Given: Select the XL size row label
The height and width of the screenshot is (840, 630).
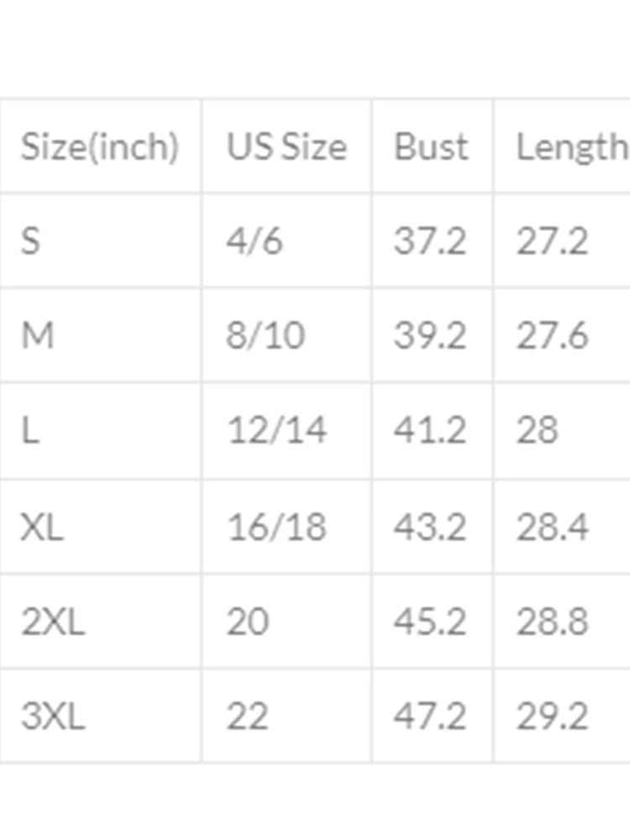Looking at the screenshot, I should pos(42,528).
